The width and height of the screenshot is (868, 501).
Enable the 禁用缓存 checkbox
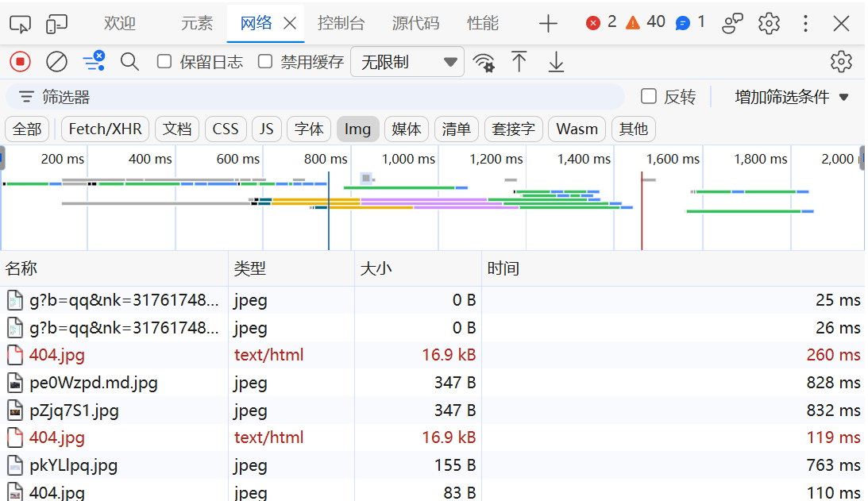tap(265, 61)
